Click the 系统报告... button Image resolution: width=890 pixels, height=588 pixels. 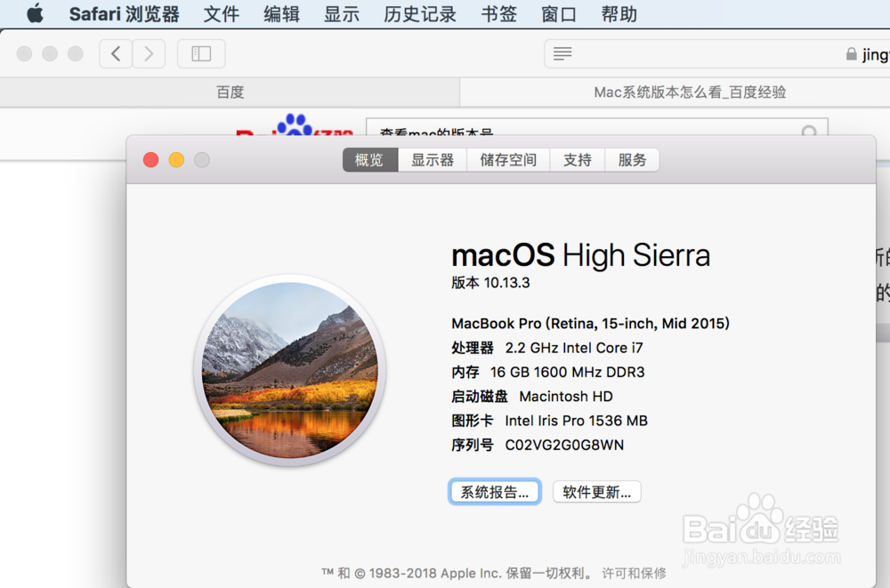point(494,492)
